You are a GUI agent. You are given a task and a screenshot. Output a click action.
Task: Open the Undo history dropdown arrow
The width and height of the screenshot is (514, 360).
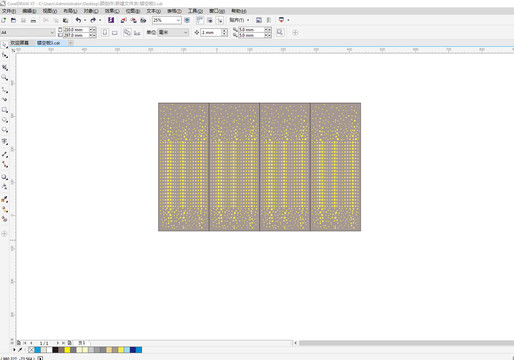[x=85, y=20]
